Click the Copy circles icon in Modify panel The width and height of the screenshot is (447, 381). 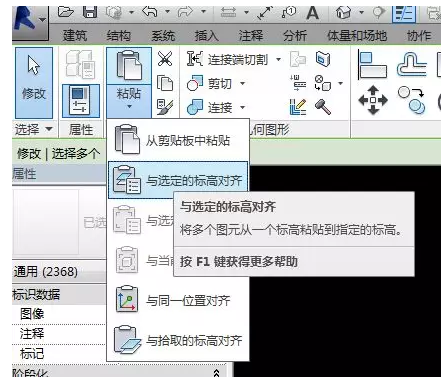point(412,100)
